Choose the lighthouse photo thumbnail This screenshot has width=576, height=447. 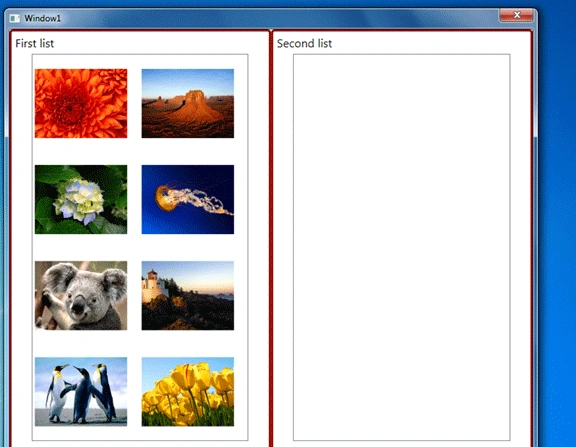tap(188, 296)
